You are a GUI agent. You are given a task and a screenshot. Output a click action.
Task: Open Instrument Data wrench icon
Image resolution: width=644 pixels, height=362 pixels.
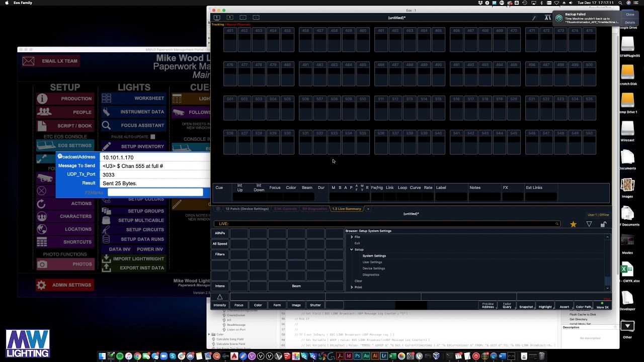106,112
